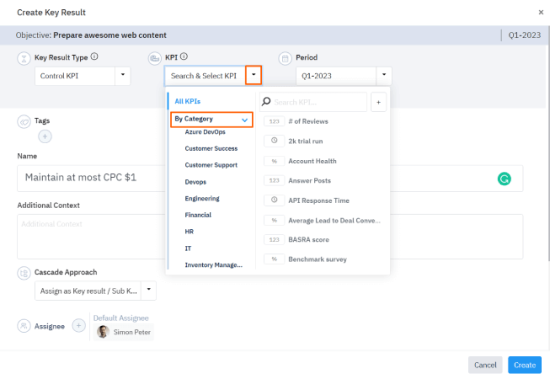The width and height of the screenshot is (550, 379).
Task: Select the Customer Support category
Action: pyautogui.click(x=211, y=165)
